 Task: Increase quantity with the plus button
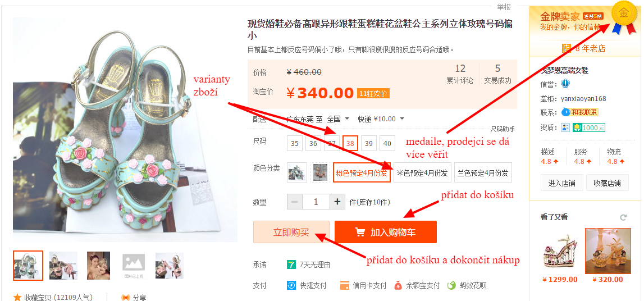click(337, 202)
